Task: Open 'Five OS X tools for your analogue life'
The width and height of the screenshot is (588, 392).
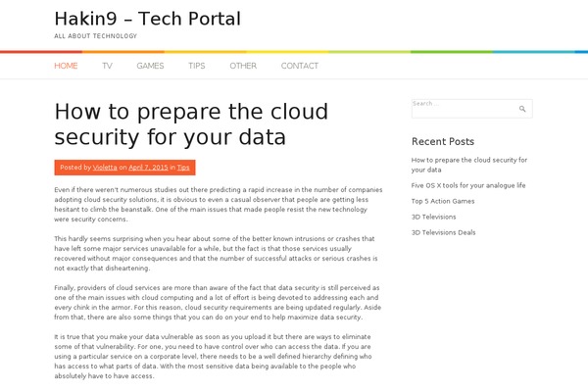Action: (x=468, y=185)
